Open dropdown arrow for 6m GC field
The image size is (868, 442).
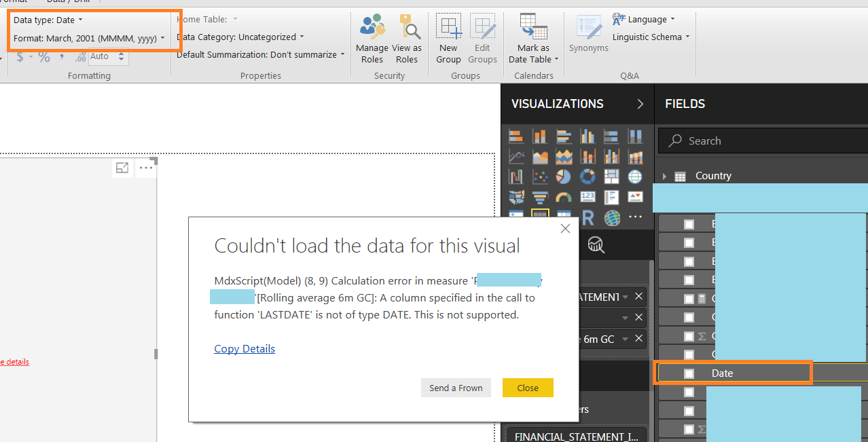(x=625, y=339)
